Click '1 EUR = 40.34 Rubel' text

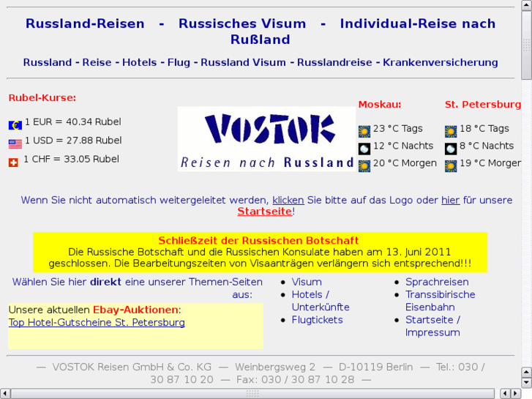73,122
